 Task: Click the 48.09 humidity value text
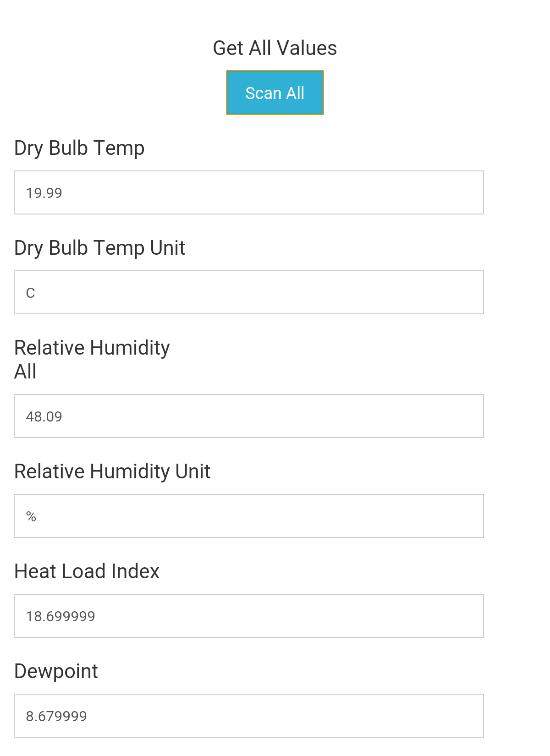click(44, 416)
